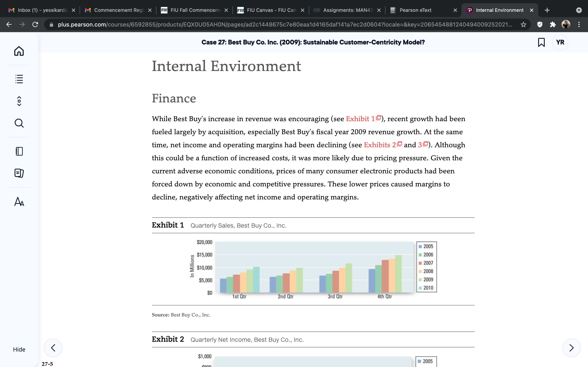Click the 2010 legend color swatch
This screenshot has height=367, width=588.
coord(420,288)
